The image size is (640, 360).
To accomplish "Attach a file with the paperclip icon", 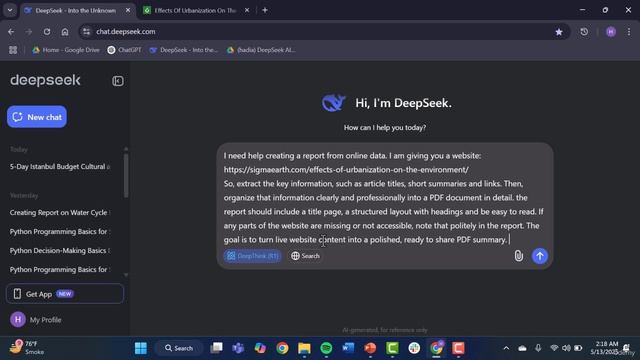I will 518,256.
